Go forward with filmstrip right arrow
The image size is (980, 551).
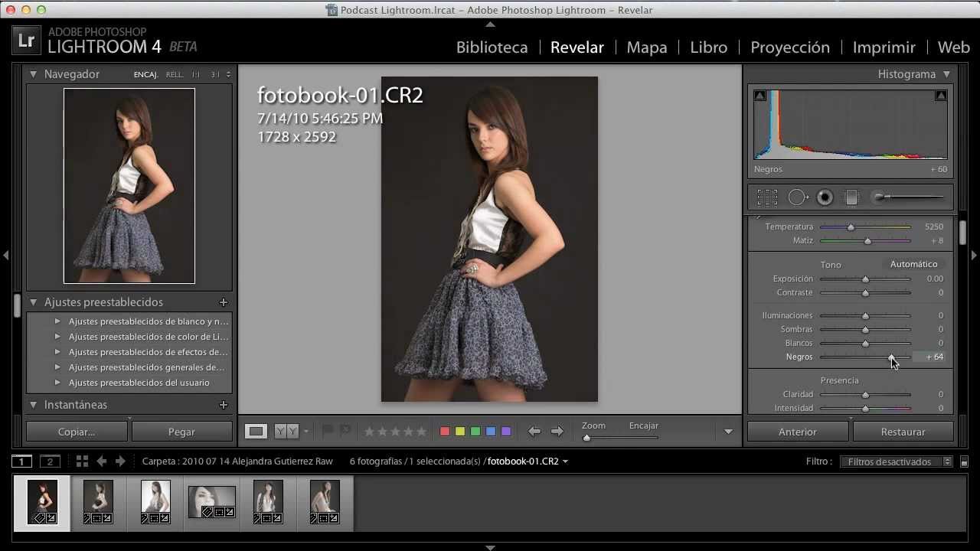click(x=120, y=461)
